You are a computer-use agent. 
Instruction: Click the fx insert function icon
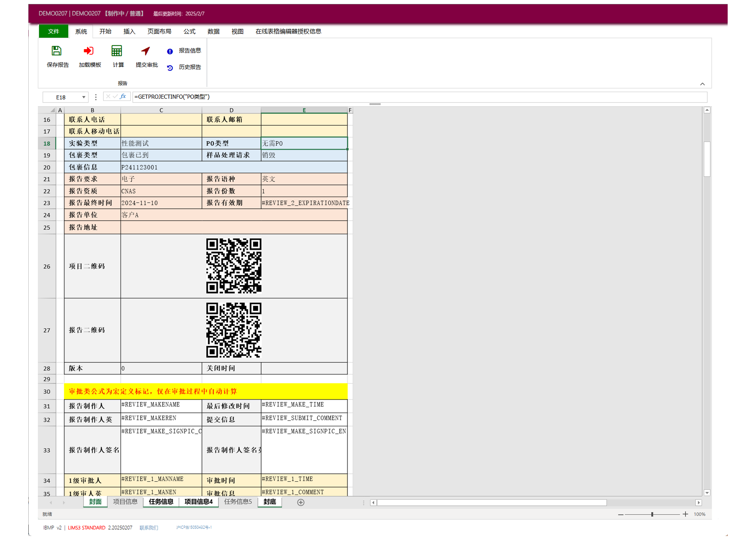[123, 97]
